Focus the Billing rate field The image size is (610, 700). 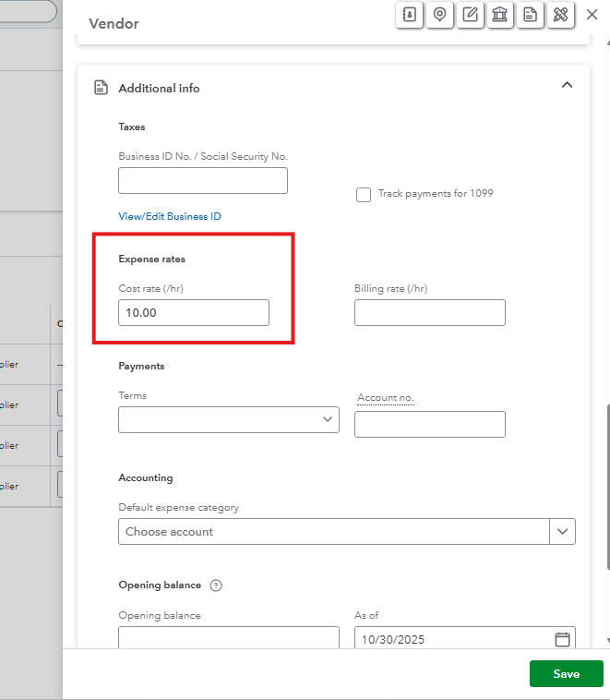pos(429,313)
